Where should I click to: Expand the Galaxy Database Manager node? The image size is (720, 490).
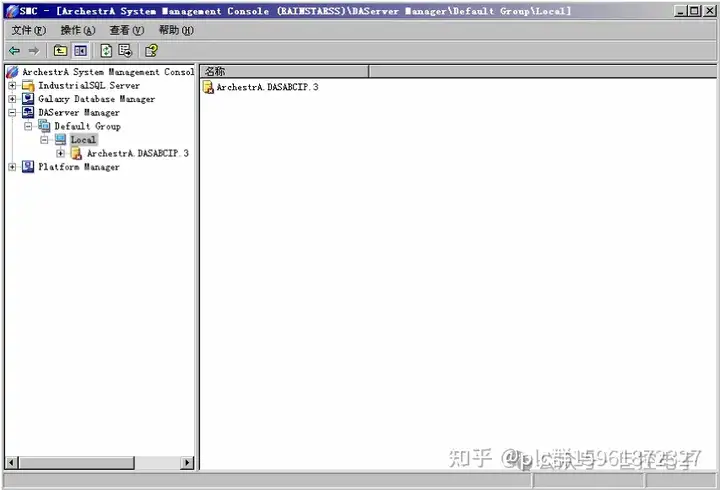point(12,99)
